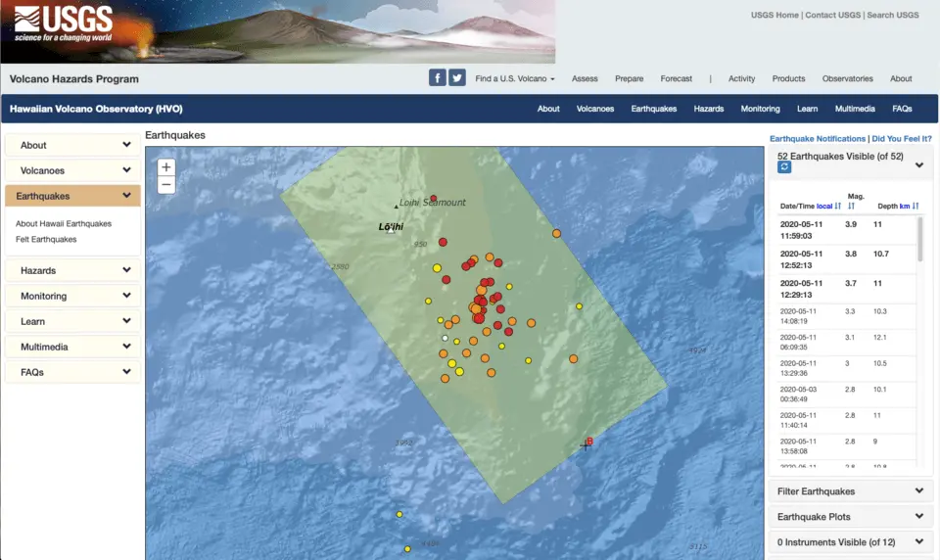This screenshot has width=940, height=560.
Task: Zoom out on the earthquake map
Action: 166,185
